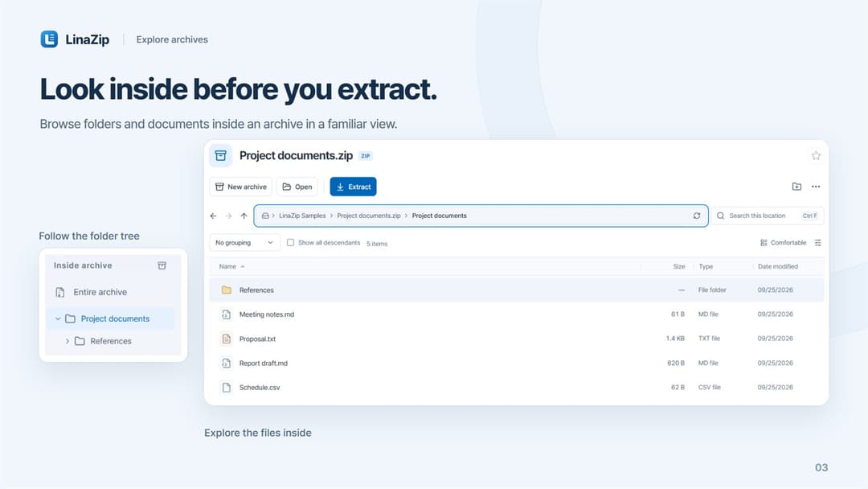Click the Type column header
The height and width of the screenshot is (489, 868).
706,266
